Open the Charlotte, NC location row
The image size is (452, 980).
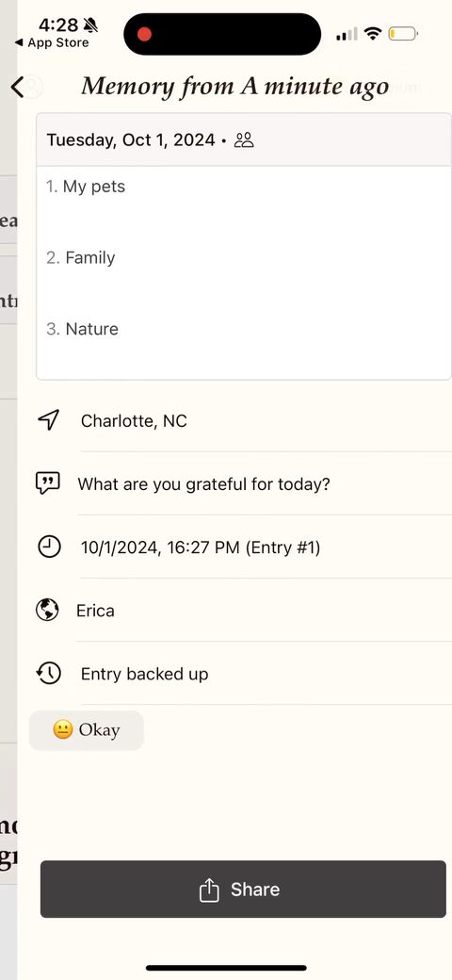244,420
